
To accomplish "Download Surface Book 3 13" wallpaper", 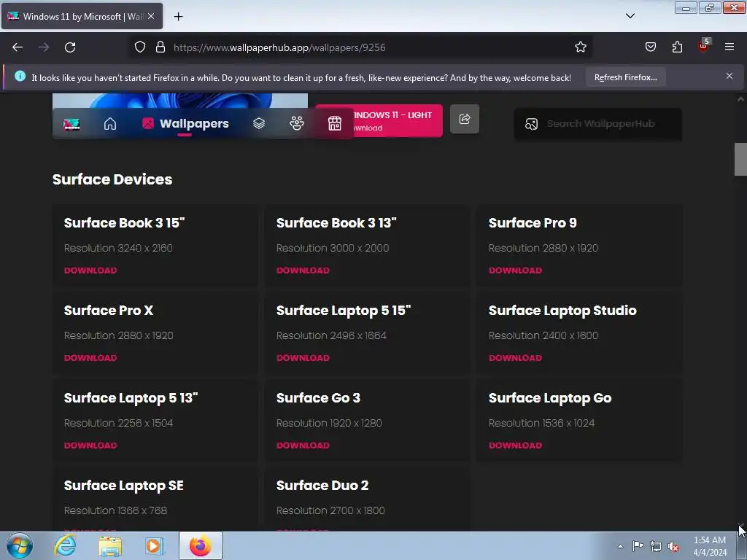I will tap(303, 271).
